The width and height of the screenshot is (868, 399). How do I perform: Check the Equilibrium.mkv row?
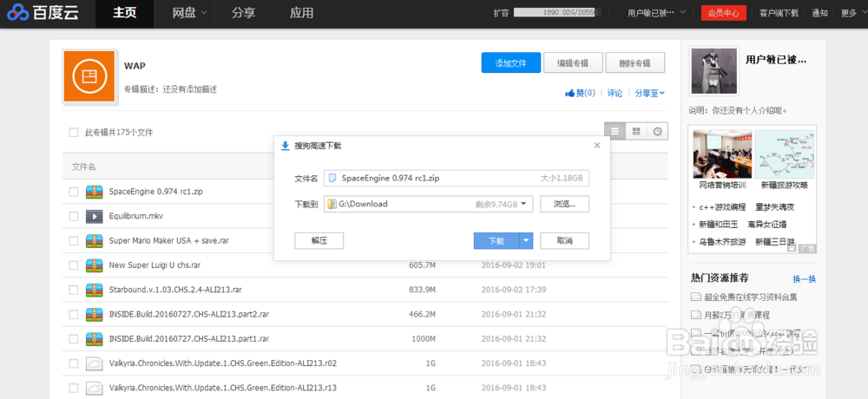click(x=73, y=216)
